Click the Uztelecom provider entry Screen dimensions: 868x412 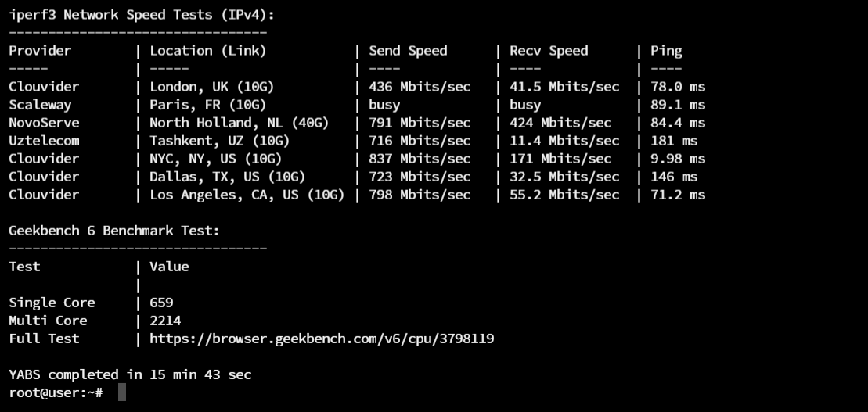(44, 141)
